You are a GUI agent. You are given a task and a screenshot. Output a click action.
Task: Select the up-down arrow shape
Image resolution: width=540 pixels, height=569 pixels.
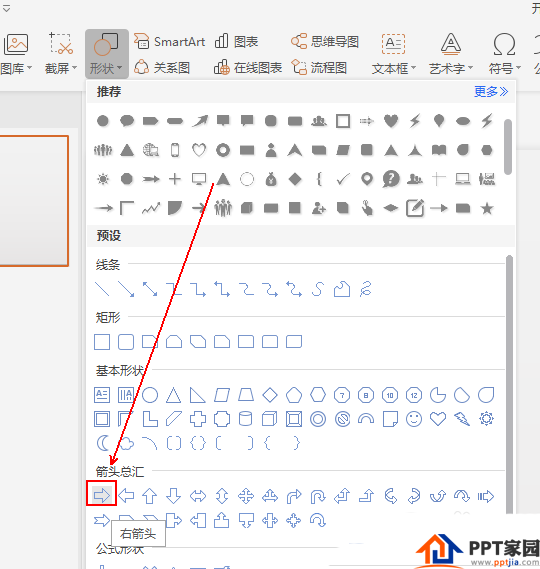[222, 496]
